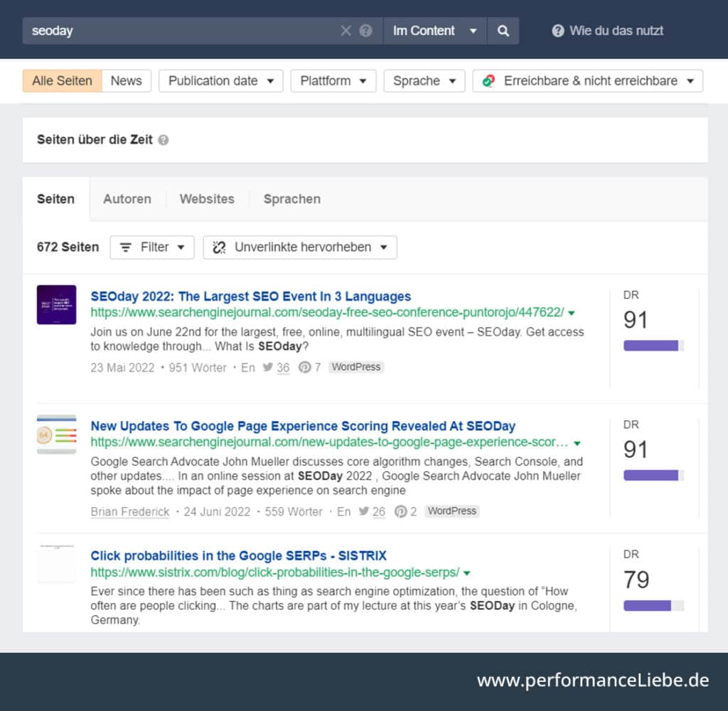Image resolution: width=728 pixels, height=711 pixels.
Task: Clear the seoday search query
Action: point(346,31)
